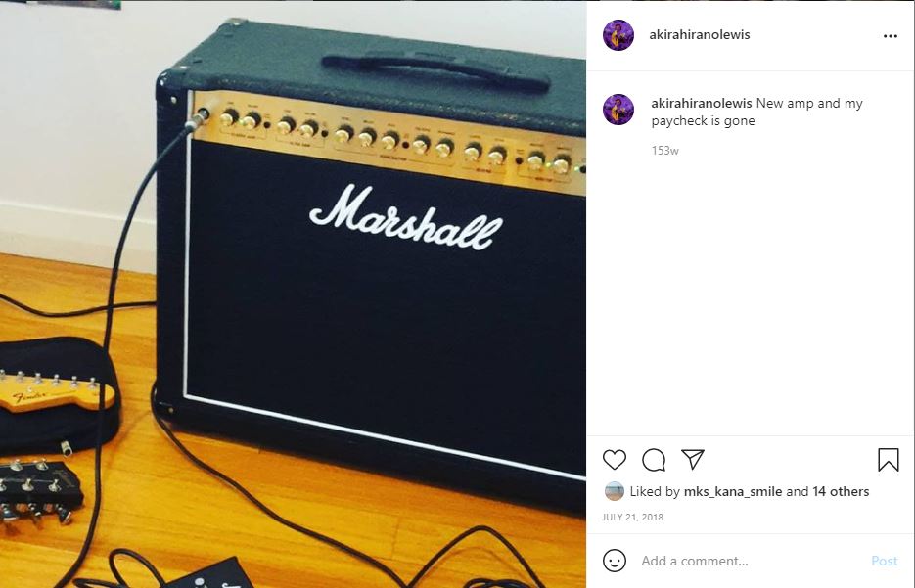The height and width of the screenshot is (588, 915).
Task: Save post with bookmark icon
Action: click(889, 460)
